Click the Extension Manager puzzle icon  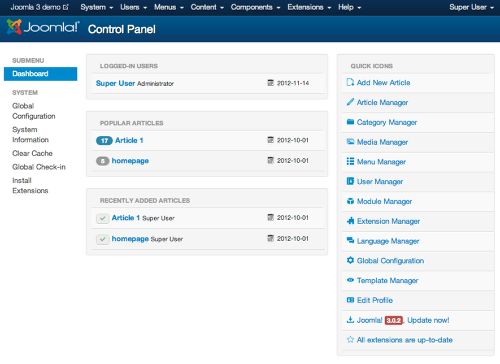350,221
